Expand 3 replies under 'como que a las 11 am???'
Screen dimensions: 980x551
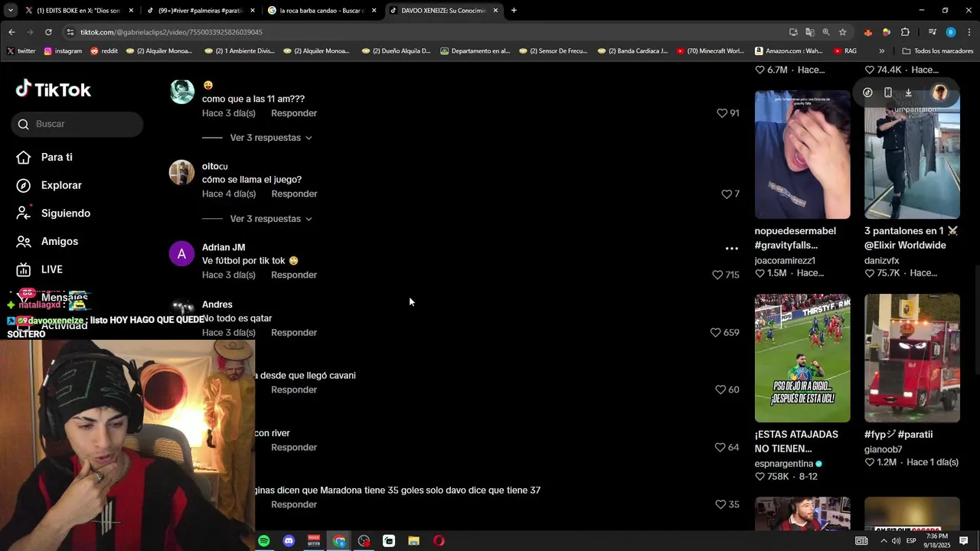[271, 138]
